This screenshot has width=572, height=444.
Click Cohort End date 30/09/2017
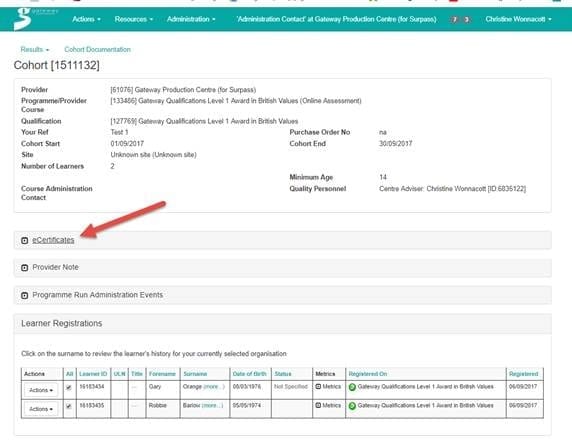click(395, 143)
